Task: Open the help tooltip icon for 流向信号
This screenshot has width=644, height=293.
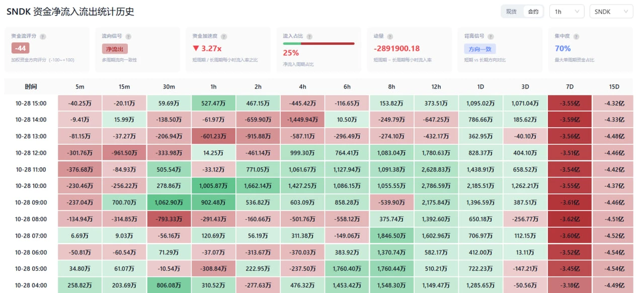Action: [x=128, y=37]
